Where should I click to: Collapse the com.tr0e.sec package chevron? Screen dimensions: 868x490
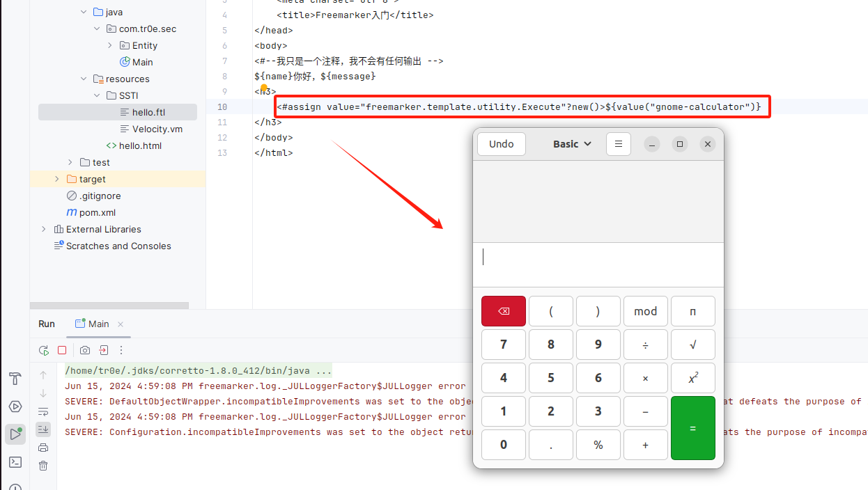coord(97,29)
